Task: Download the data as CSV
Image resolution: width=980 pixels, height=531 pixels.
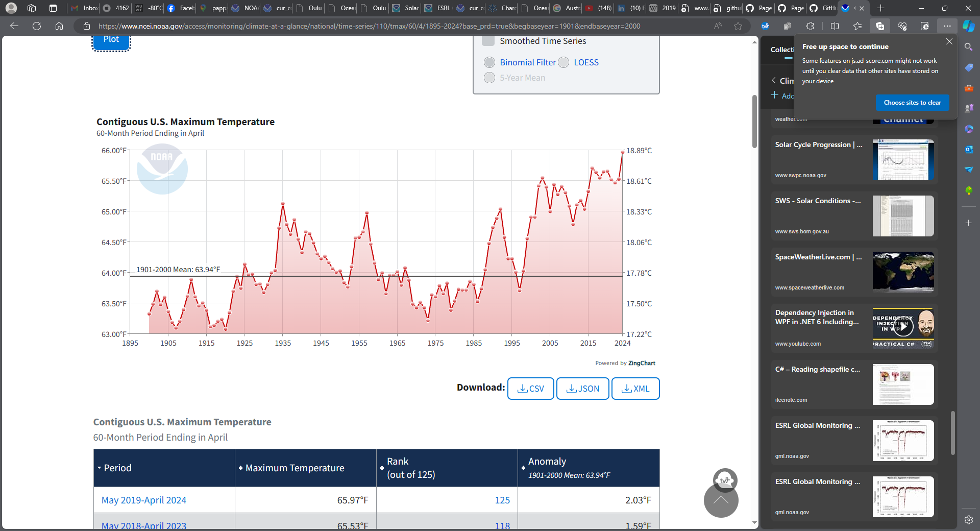Action: [531, 389]
